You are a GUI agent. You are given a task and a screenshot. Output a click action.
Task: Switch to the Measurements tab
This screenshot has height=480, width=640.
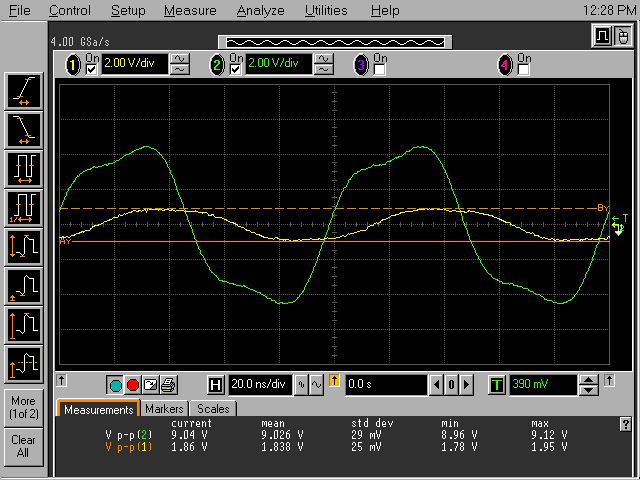pos(98,409)
